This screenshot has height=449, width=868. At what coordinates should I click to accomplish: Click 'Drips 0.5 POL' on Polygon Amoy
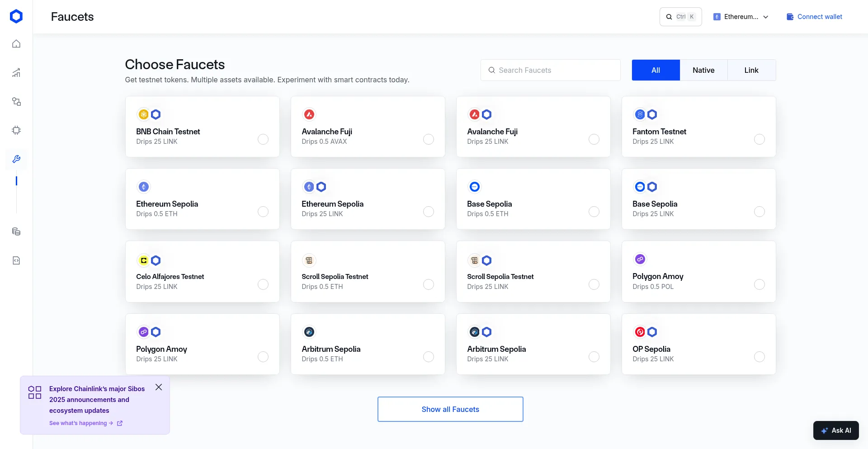pos(653,287)
